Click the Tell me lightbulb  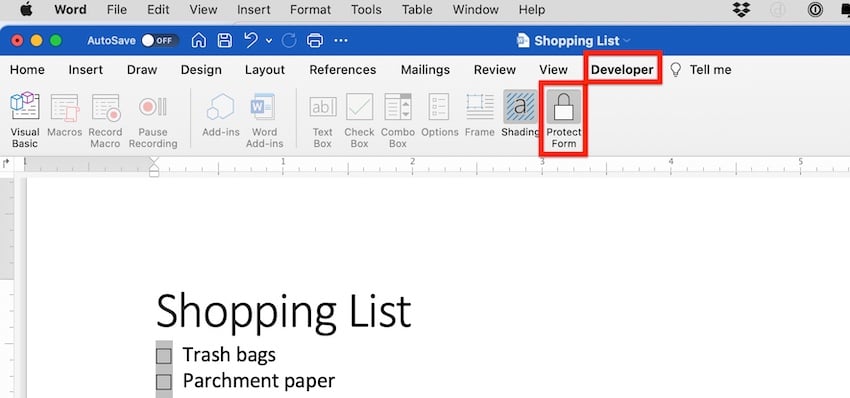click(x=675, y=69)
